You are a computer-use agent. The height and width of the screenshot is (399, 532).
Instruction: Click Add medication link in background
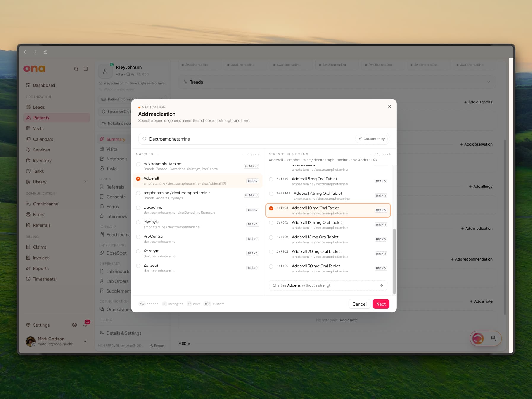point(477,229)
